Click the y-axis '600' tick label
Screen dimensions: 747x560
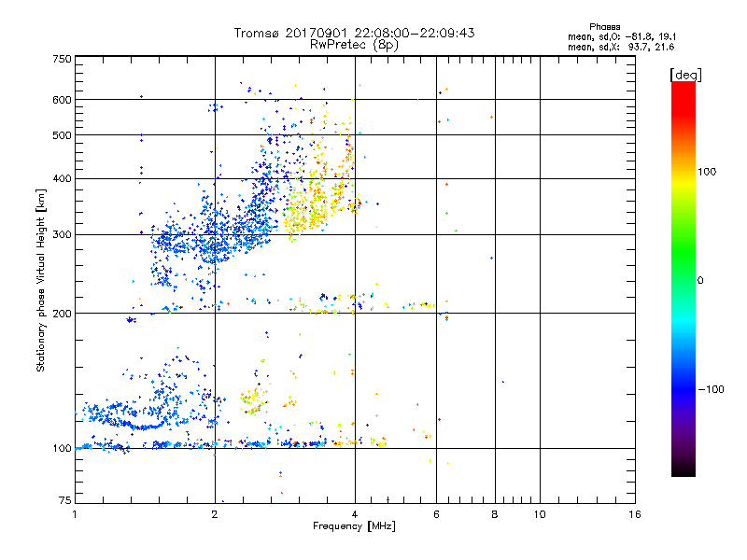click(62, 100)
